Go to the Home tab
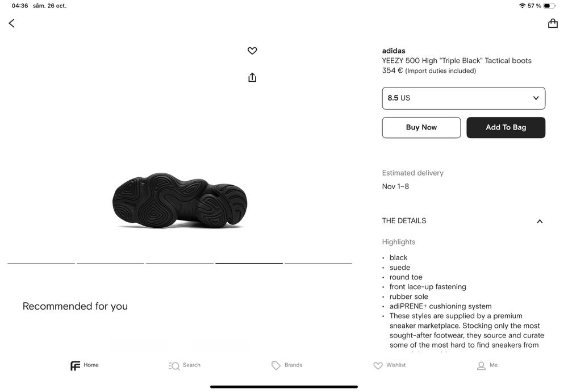The width and height of the screenshot is (568, 392). (x=85, y=365)
